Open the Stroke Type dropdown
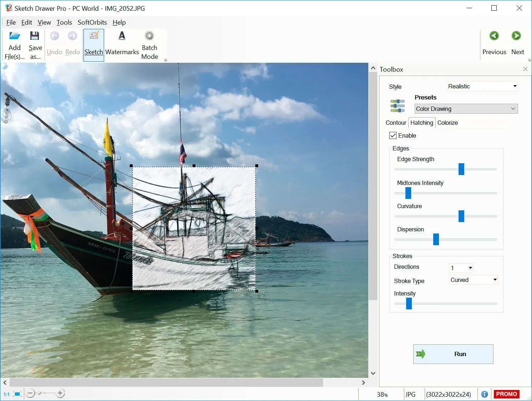The image size is (532, 401). [x=474, y=280]
